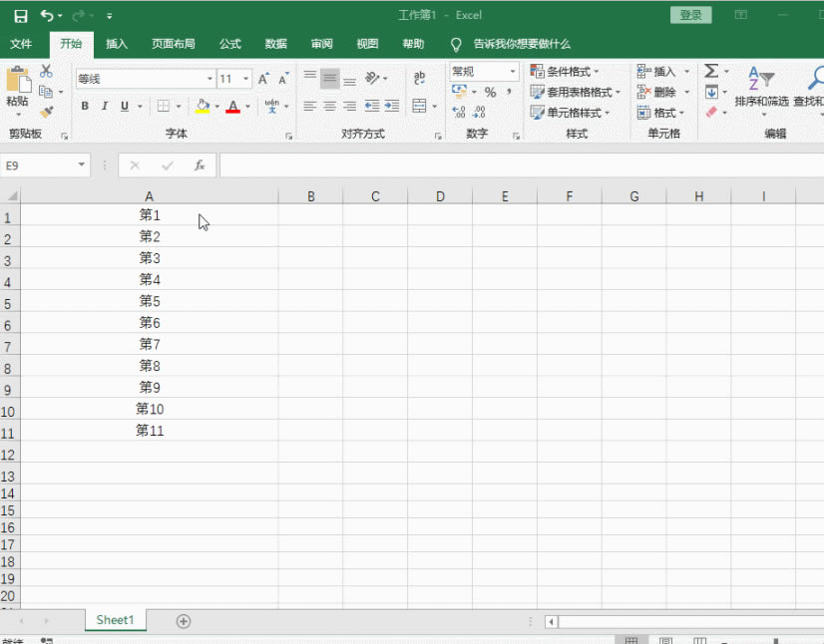This screenshot has width=824, height=644.
Task: Select the Cut (scissors) icon
Action: coord(44,73)
